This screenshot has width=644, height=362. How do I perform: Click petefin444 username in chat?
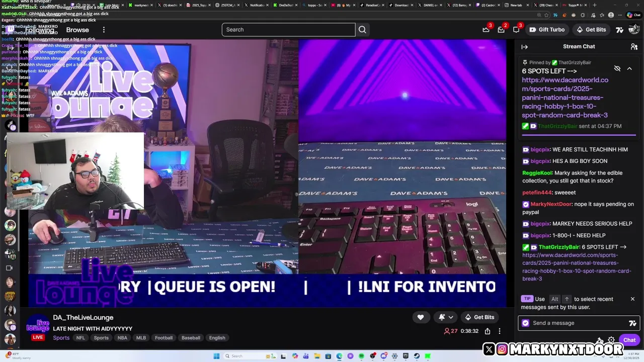tap(537, 193)
